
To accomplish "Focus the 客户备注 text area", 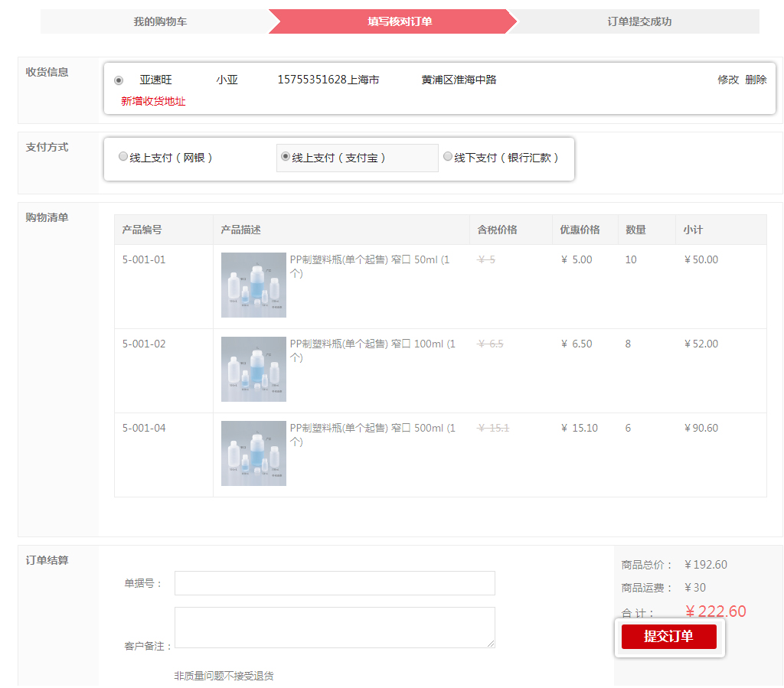I will tap(335, 628).
